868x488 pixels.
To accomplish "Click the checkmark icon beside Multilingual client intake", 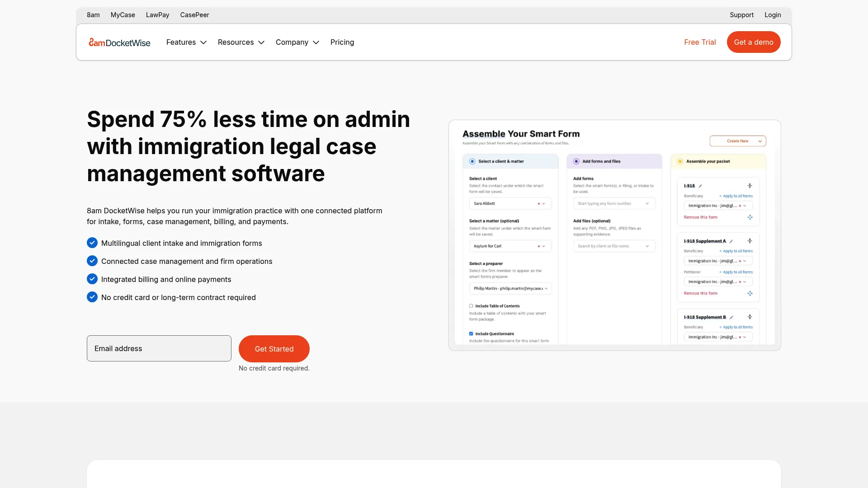I will pyautogui.click(x=92, y=243).
